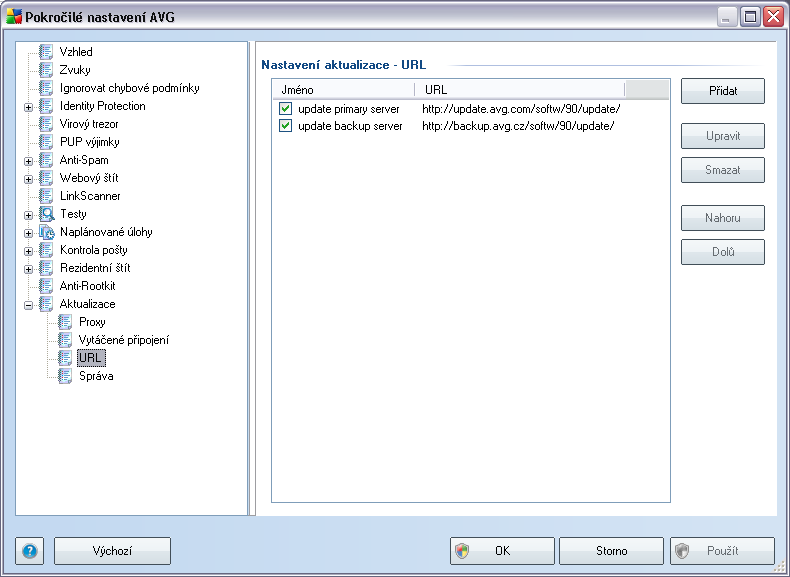
Task: Restore defaults with Výchozí button
Action: coord(112,551)
